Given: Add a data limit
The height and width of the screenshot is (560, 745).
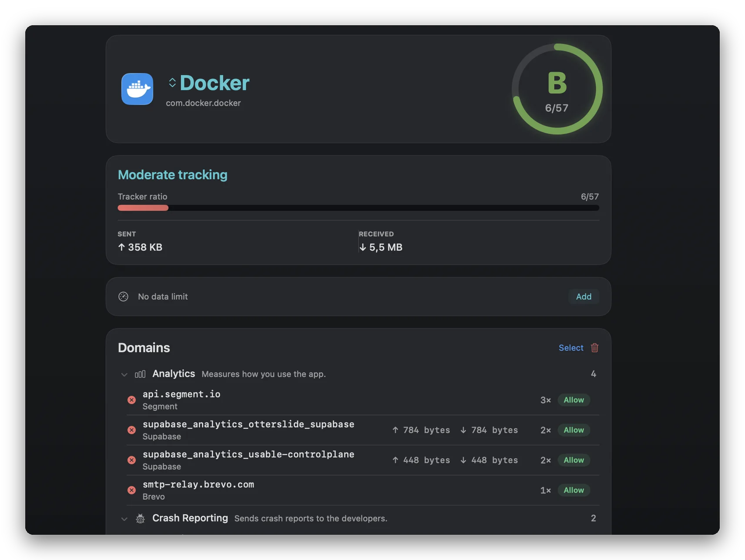Looking at the screenshot, I should 584,297.
